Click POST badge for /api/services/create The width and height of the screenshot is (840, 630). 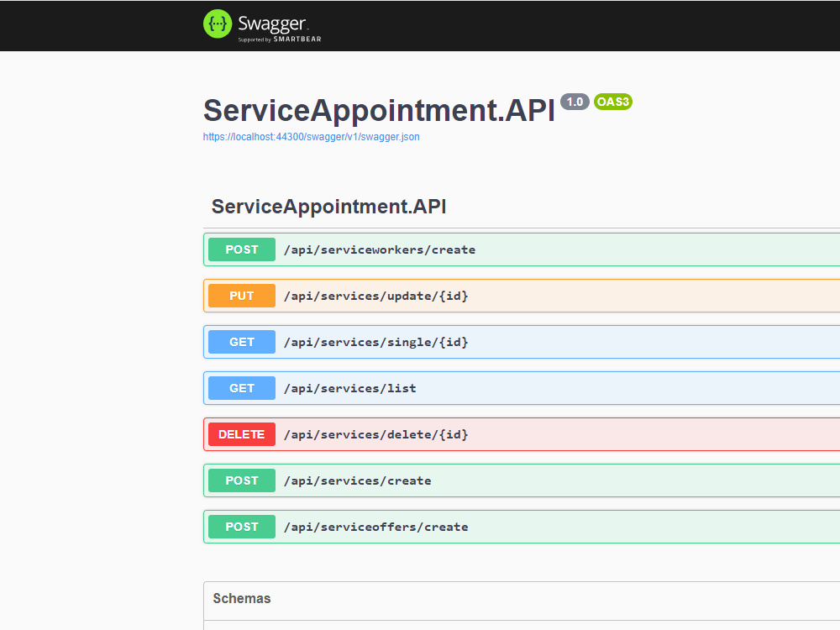coord(242,480)
